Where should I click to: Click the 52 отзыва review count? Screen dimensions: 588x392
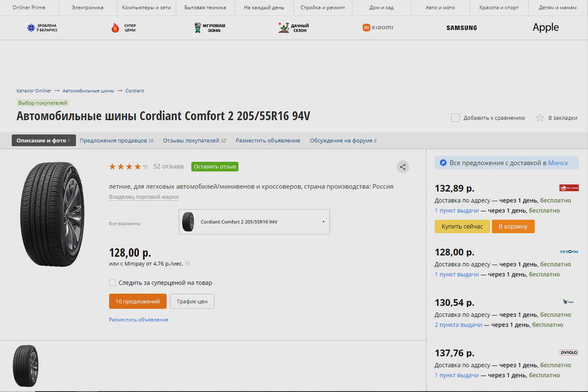(168, 166)
